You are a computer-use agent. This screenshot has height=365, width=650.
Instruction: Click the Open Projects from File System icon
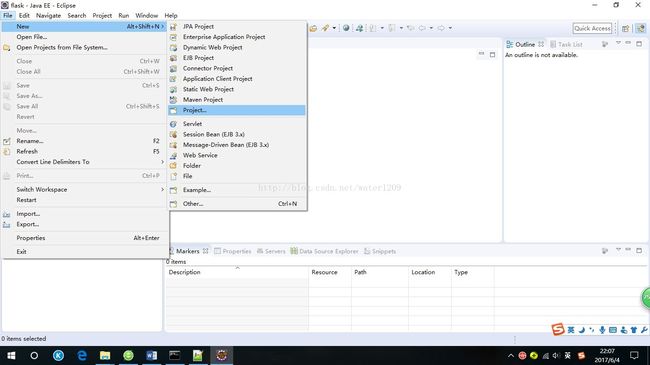pos(7,48)
